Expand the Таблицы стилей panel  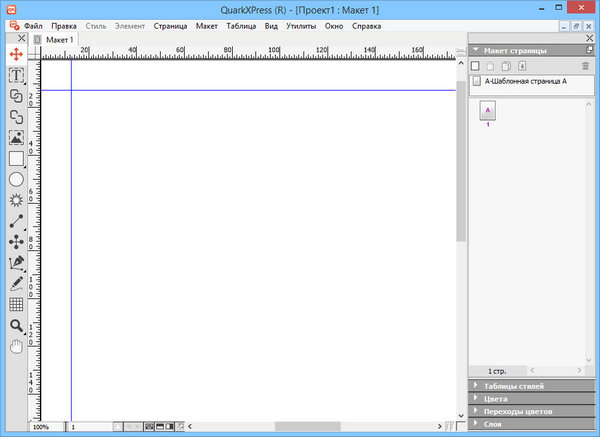pyautogui.click(x=476, y=385)
